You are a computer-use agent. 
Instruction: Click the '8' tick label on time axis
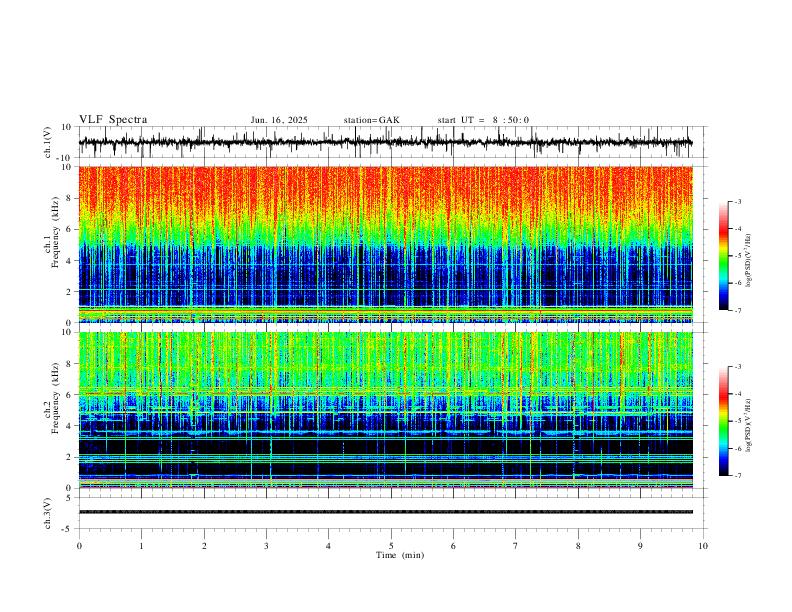pos(578,546)
